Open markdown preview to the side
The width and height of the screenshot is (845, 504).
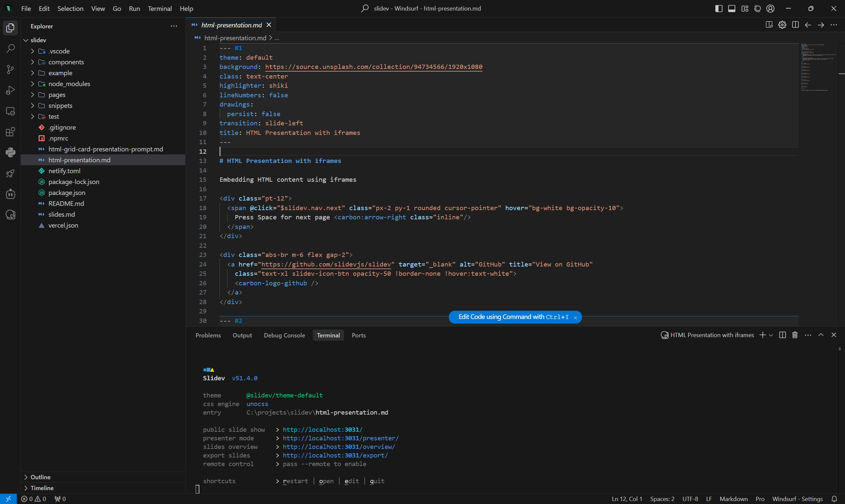pyautogui.click(x=769, y=25)
